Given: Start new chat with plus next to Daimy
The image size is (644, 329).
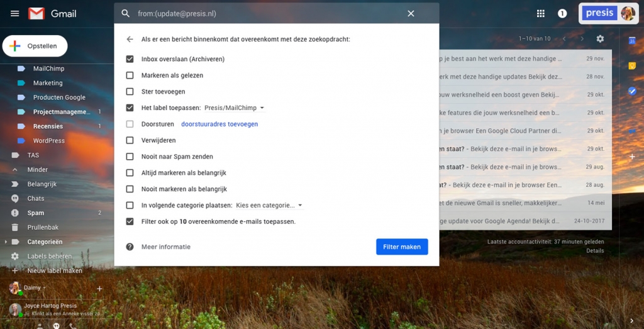Looking at the screenshot, I should [99, 289].
